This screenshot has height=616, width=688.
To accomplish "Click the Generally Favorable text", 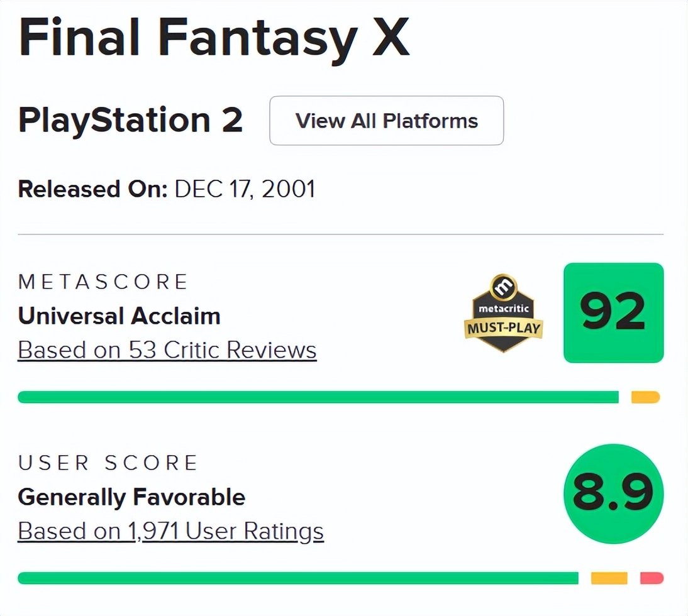I will [x=131, y=497].
